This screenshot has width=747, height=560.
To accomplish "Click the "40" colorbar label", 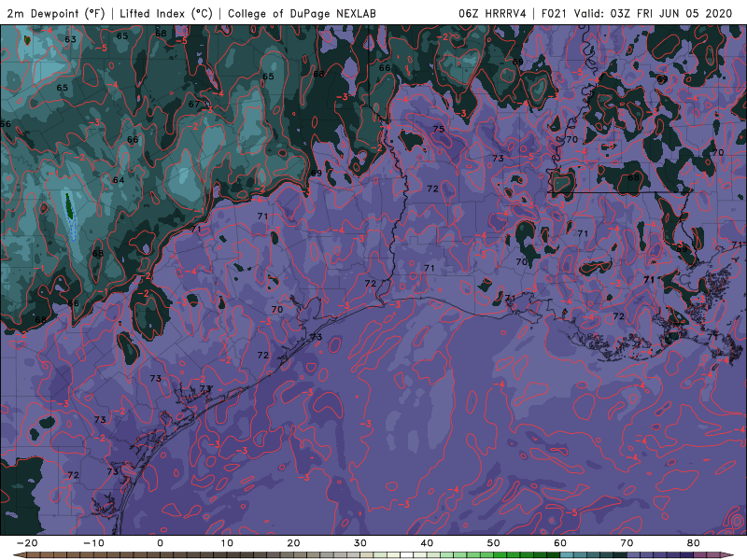I will point(427,543).
